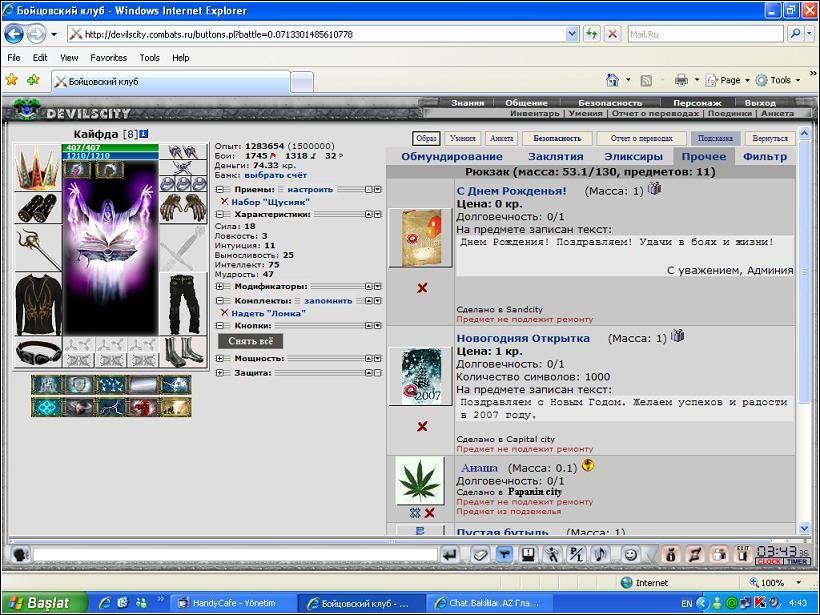Click the character avatar portrait
820x615 pixels.
point(110,248)
